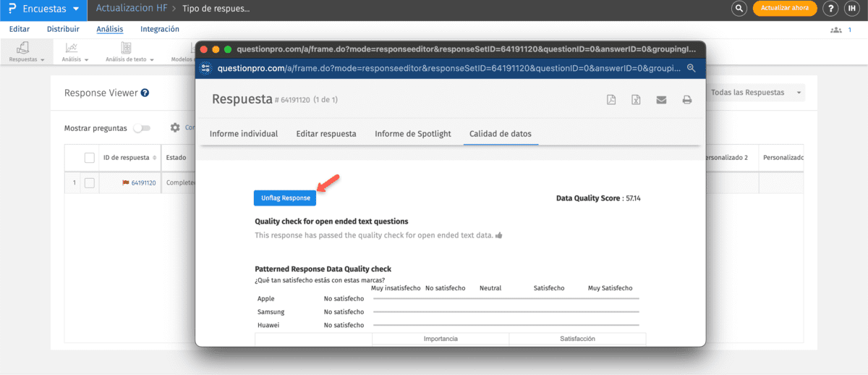This screenshot has height=375, width=868.
Task: Click the site settings icon in address bar
Action: point(205,68)
